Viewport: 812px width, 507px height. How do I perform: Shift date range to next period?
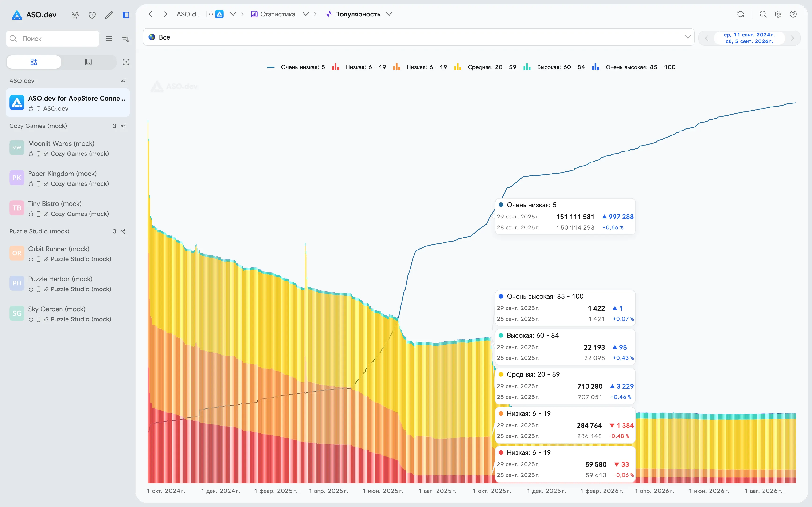pos(792,38)
